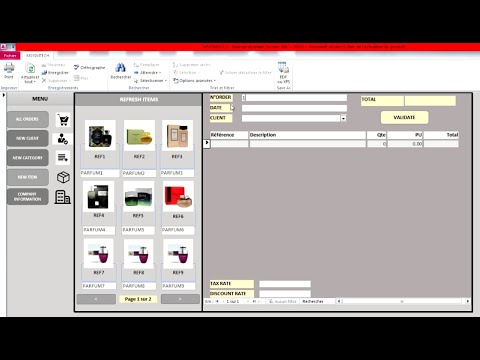Click the Actualiser tout refresh icon
The image size is (480, 360).
click(x=30, y=68)
